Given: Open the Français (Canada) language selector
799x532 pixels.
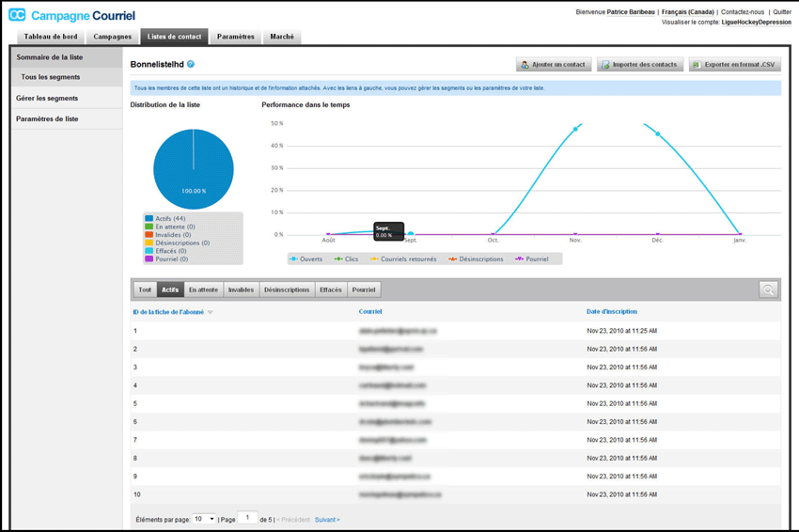Looking at the screenshot, I should 687,12.
